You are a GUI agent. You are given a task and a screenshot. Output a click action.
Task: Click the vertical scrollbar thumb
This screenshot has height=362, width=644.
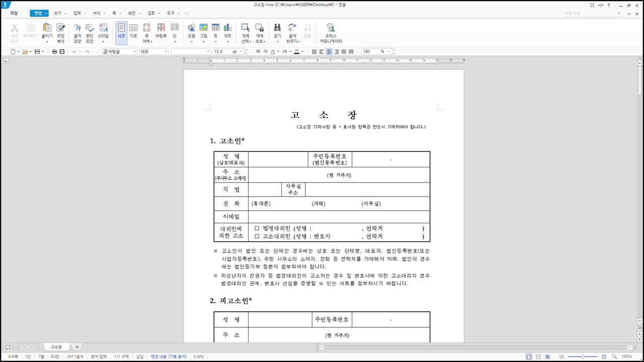click(640, 81)
